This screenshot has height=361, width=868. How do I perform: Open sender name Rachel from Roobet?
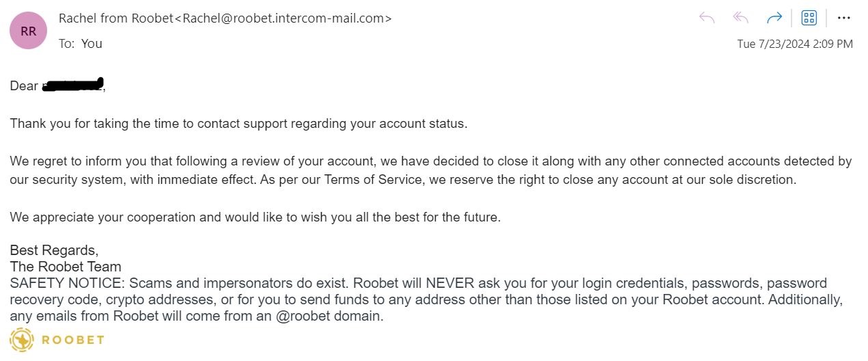(116, 18)
